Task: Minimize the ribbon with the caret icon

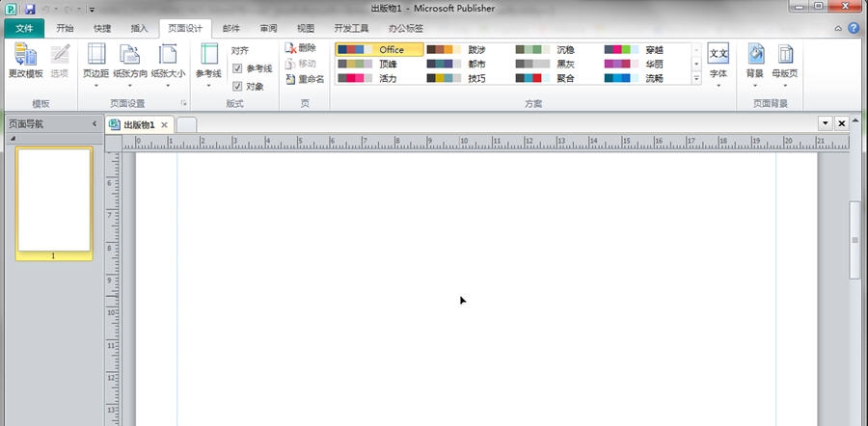Action: tap(839, 28)
